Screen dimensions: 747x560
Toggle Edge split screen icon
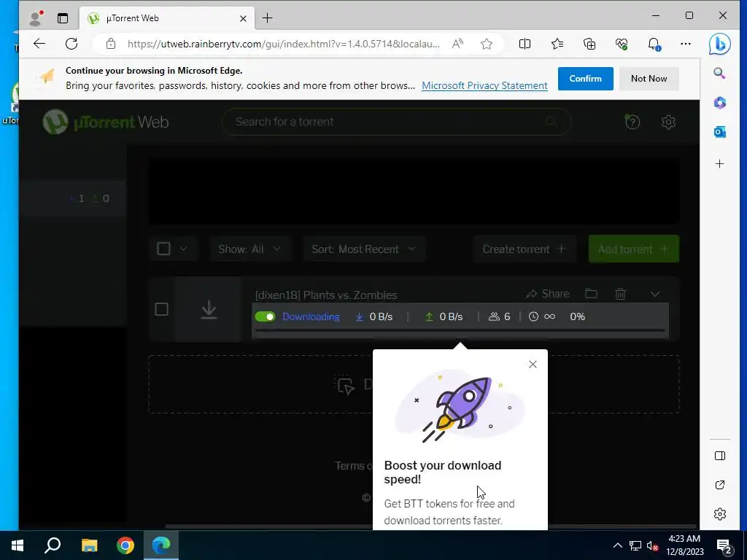tap(525, 44)
